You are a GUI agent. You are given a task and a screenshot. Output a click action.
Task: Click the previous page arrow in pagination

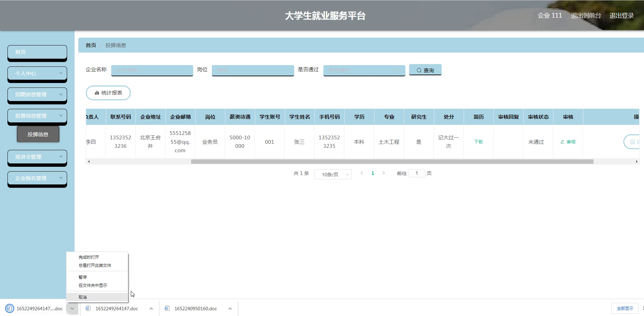362,173
